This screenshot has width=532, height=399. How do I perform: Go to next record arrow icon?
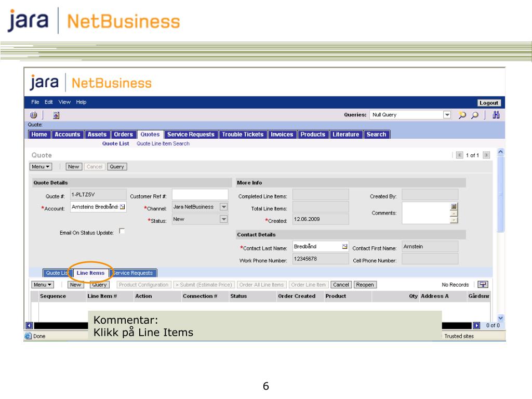coord(486,155)
